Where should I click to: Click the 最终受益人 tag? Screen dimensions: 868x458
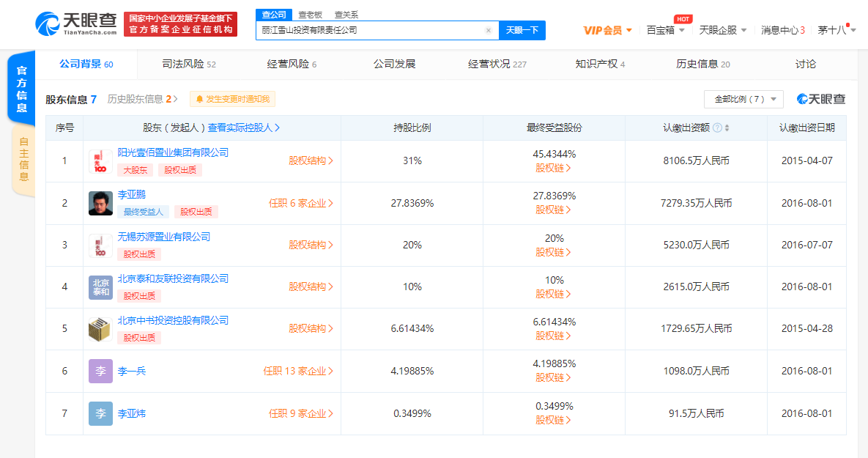point(144,212)
